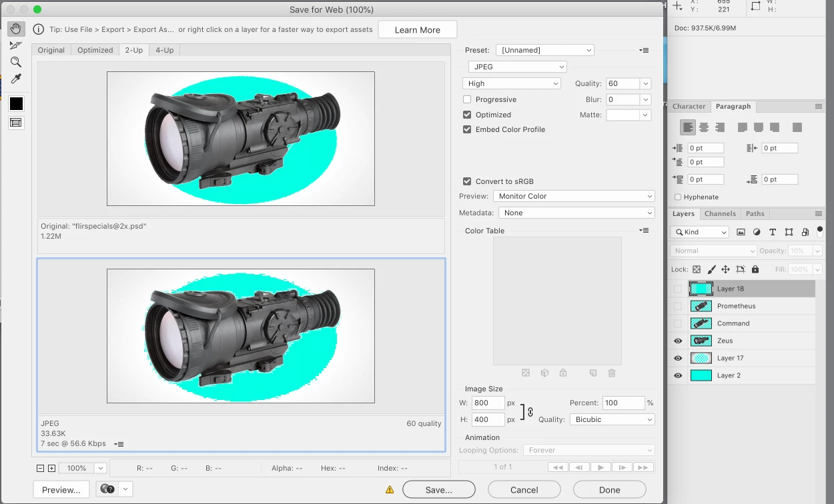Click the lock image pixels brush icon
The width and height of the screenshot is (834, 504).
pyautogui.click(x=711, y=269)
